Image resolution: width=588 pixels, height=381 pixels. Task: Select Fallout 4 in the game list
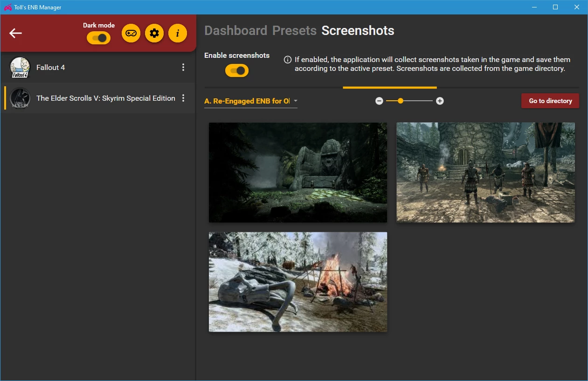98,68
